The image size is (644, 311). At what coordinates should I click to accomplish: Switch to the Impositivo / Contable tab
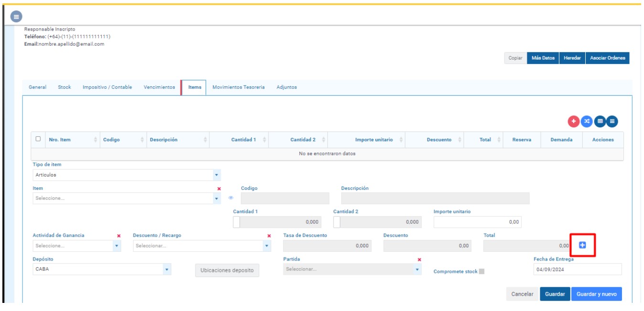coord(107,87)
